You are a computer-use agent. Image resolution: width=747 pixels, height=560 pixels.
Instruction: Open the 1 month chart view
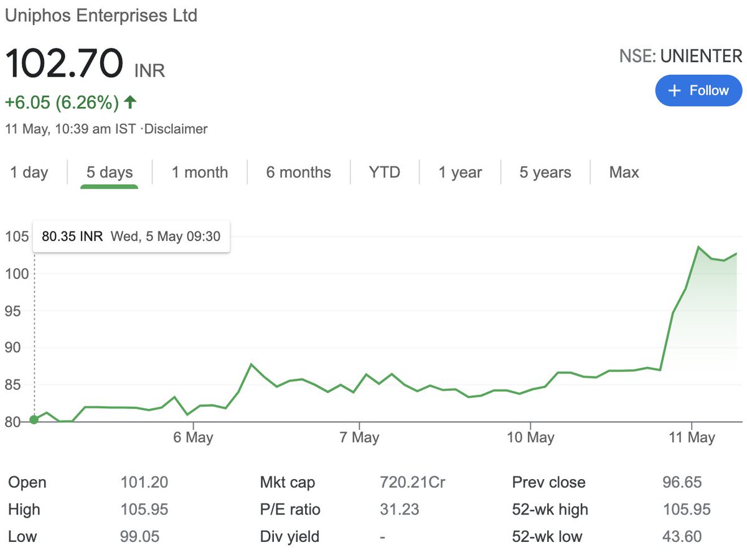tap(198, 172)
